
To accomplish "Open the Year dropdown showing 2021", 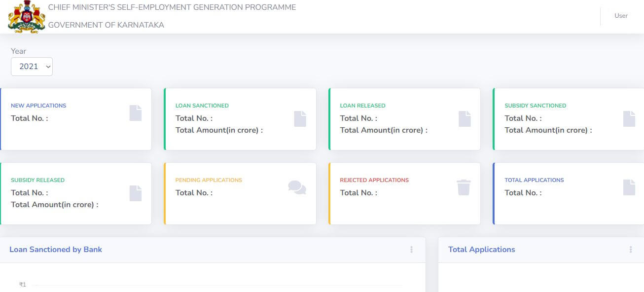I will click(x=32, y=67).
